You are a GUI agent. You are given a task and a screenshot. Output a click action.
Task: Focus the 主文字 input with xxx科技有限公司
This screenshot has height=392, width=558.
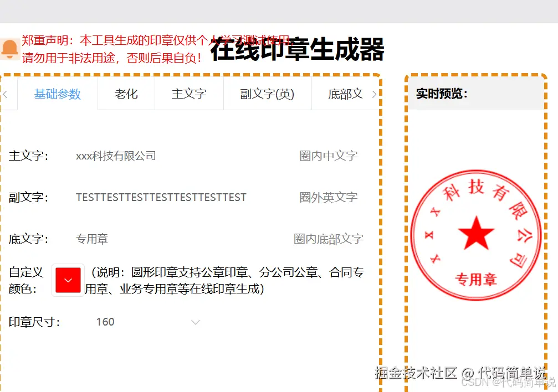point(178,156)
